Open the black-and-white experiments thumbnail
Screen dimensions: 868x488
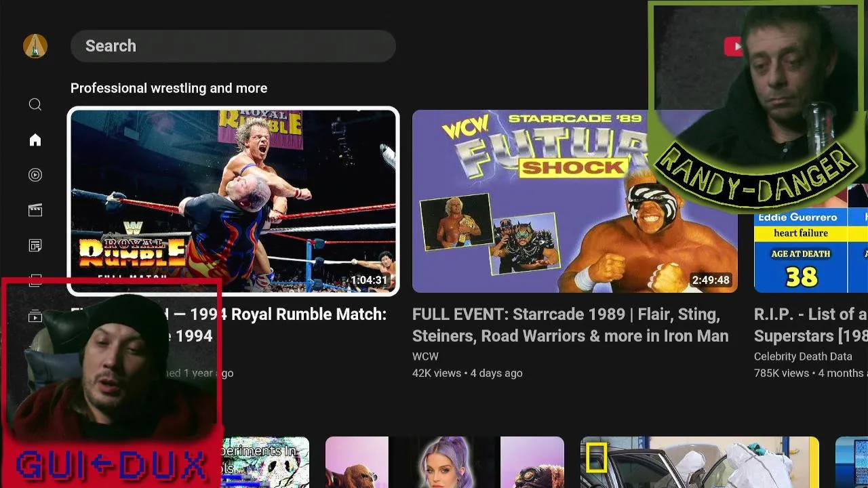coord(266,462)
